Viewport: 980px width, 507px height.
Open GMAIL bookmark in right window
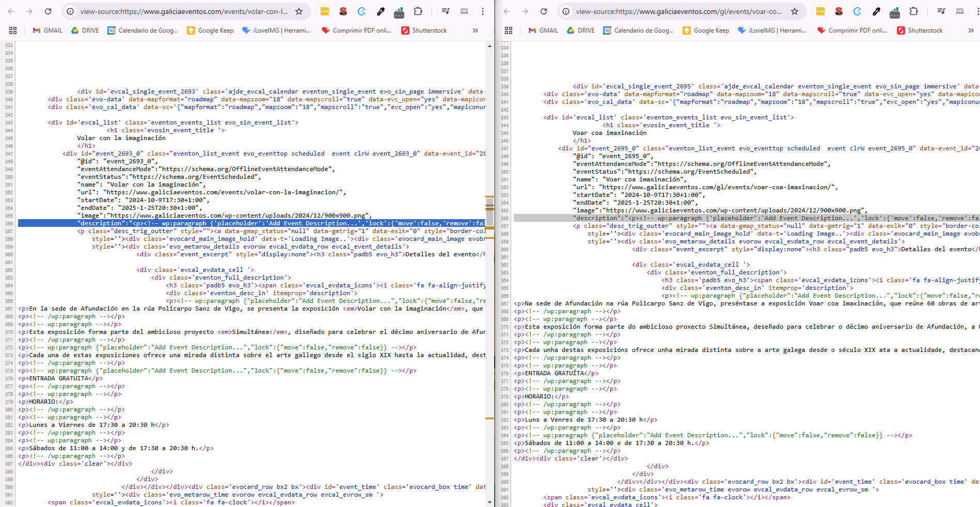(543, 30)
